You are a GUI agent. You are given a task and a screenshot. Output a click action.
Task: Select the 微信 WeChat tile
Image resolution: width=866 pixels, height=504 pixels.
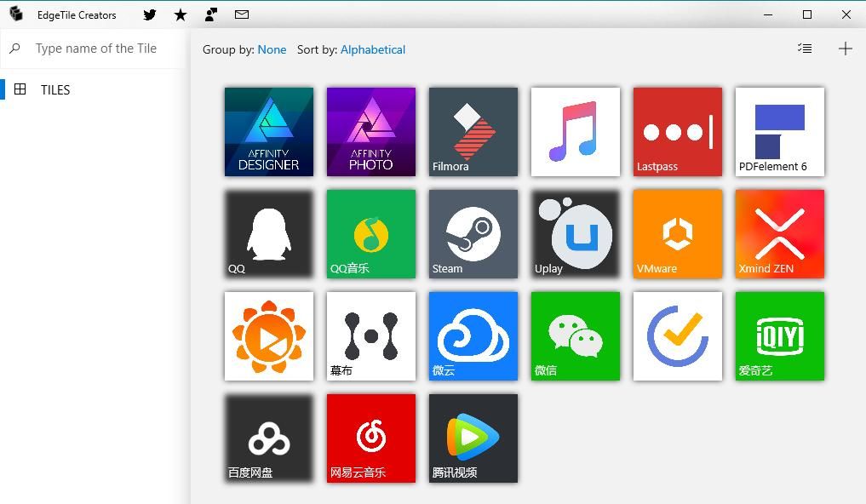click(x=576, y=336)
